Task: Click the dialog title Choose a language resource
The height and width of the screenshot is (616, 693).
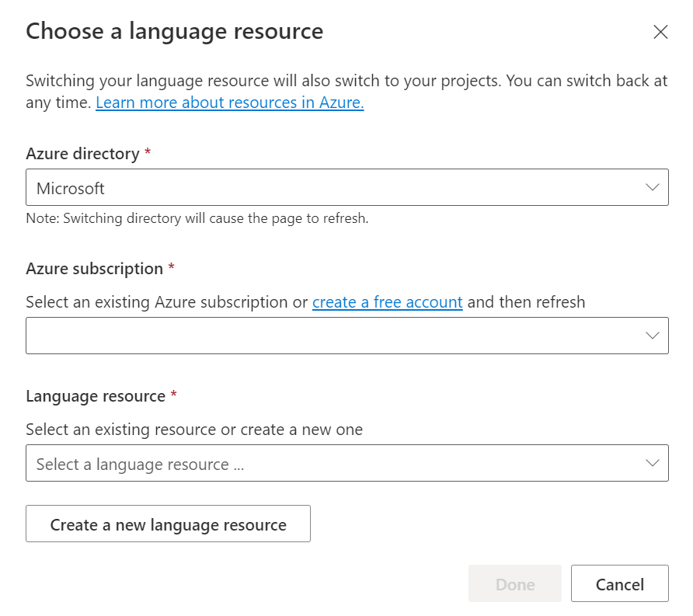Action: (175, 32)
